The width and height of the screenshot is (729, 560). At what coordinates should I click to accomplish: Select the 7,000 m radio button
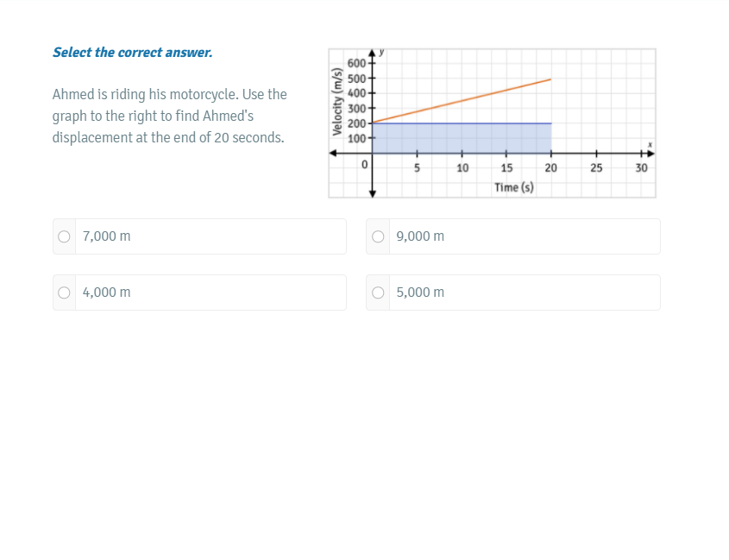point(65,236)
